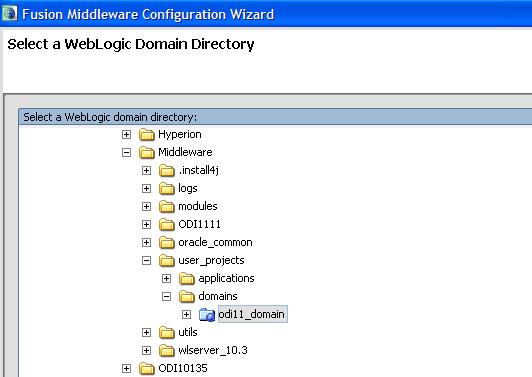The height and width of the screenshot is (377, 532).
Task: Select the highlighted odi11_domain label
Action: coord(253,314)
